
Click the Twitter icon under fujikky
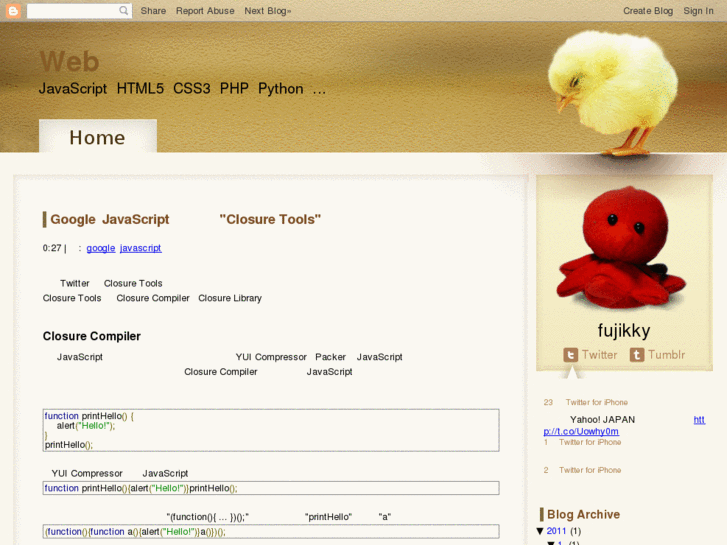coord(570,355)
